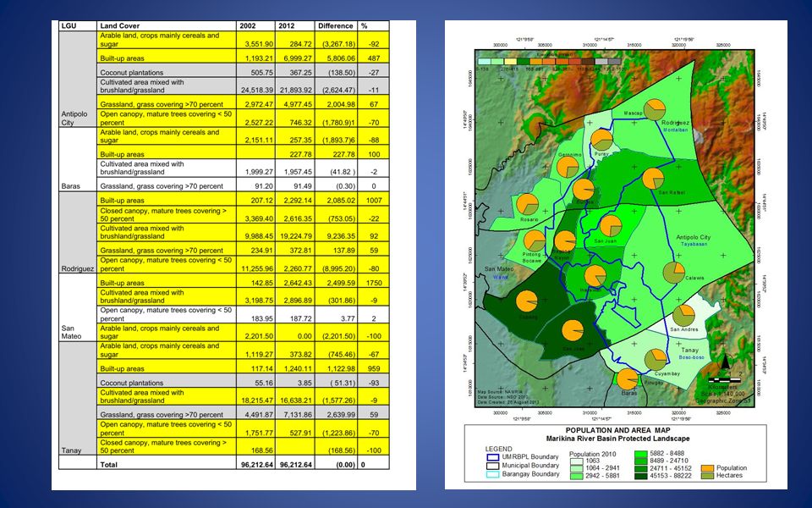Click the pie chart above Pintong Bocawe

click(535, 240)
